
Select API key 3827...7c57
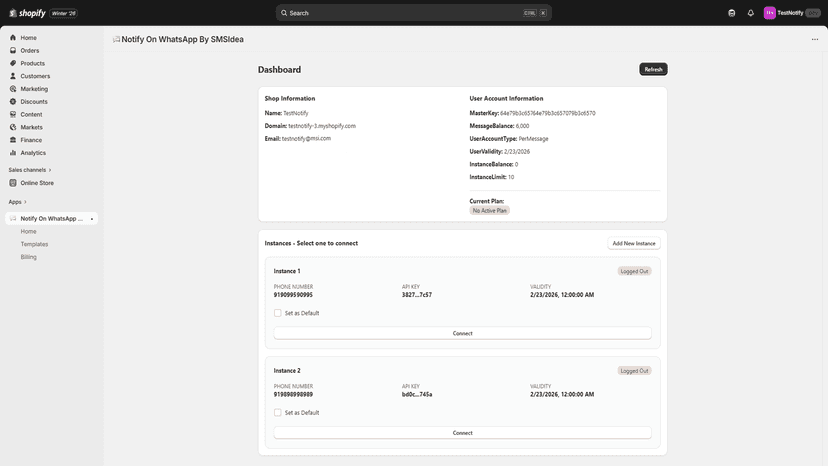coord(417,295)
